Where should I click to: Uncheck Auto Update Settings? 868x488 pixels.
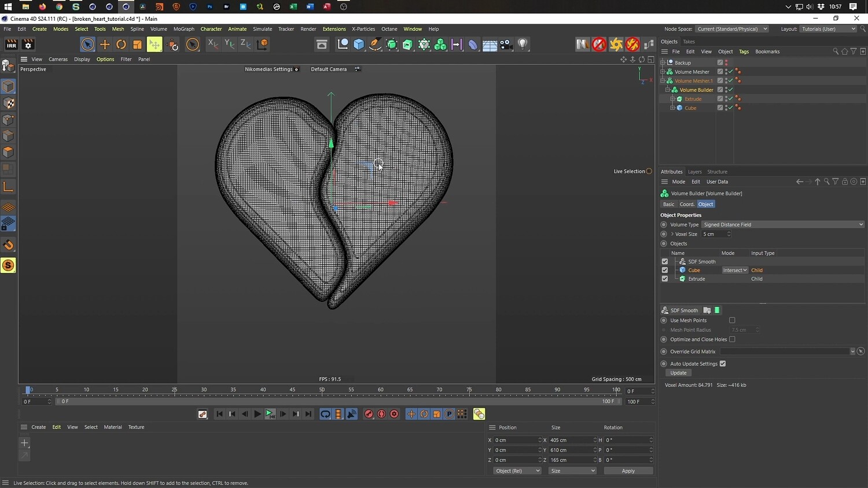tap(723, 364)
